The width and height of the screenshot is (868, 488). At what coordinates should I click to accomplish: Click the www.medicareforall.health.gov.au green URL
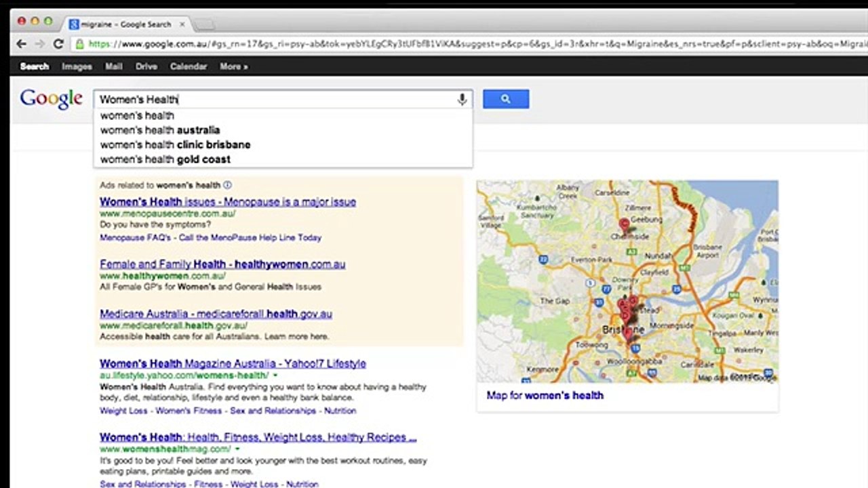[x=174, y=326]
